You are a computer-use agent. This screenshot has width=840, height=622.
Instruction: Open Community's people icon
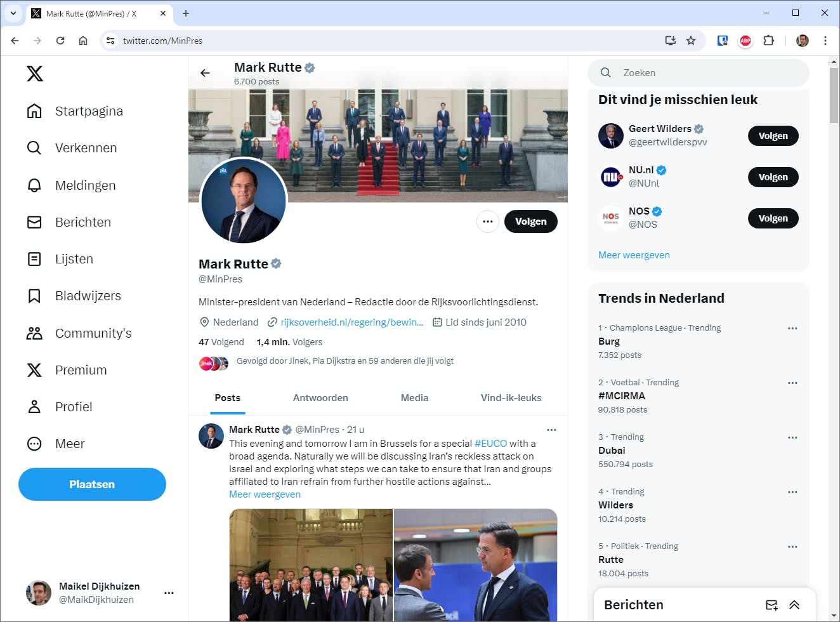34,333
